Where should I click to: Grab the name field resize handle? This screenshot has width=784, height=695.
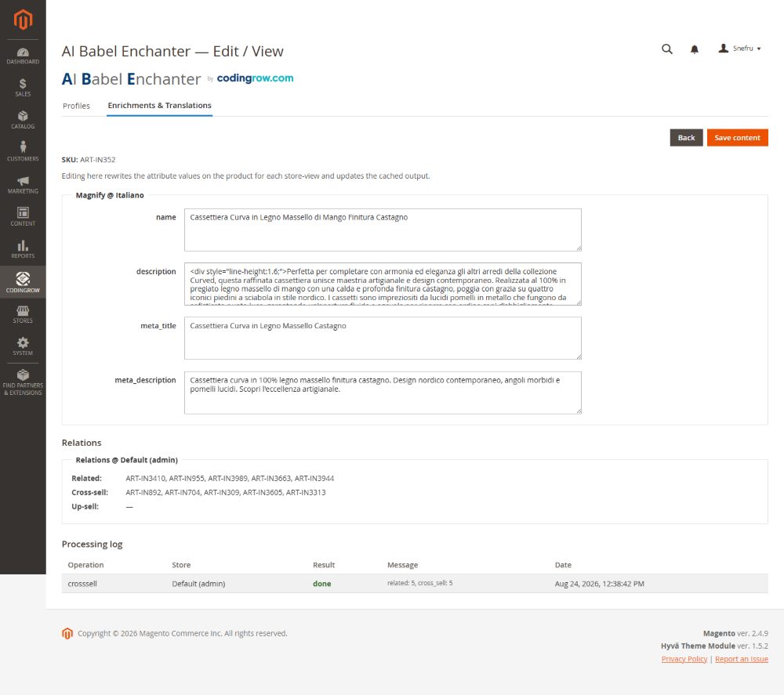(x=579, y=248)
